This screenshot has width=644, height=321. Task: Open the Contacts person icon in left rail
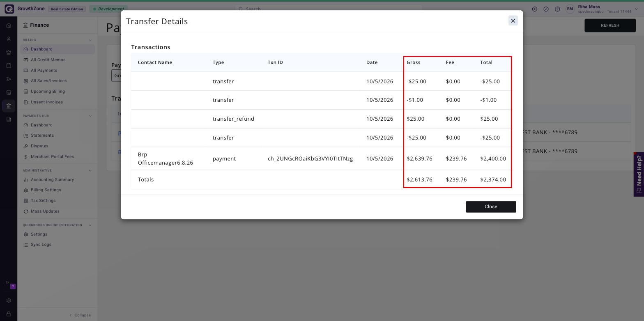pyautogui.click(x=9, y=39)
